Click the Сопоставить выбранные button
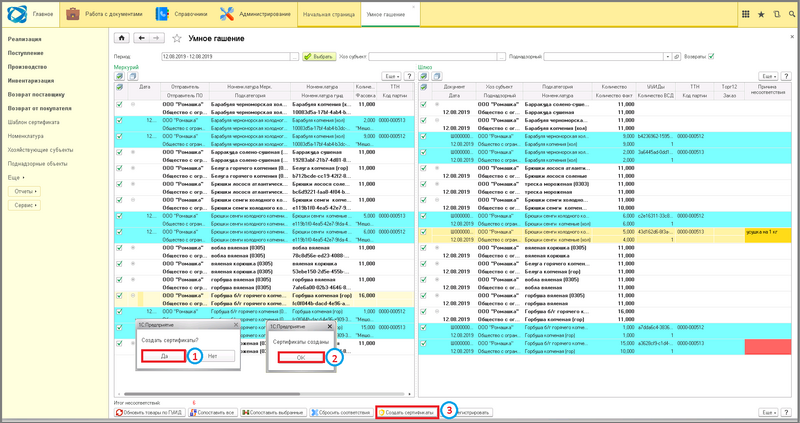Image resolution: width=800 pixels, height=423 pixels. [273, 412]
